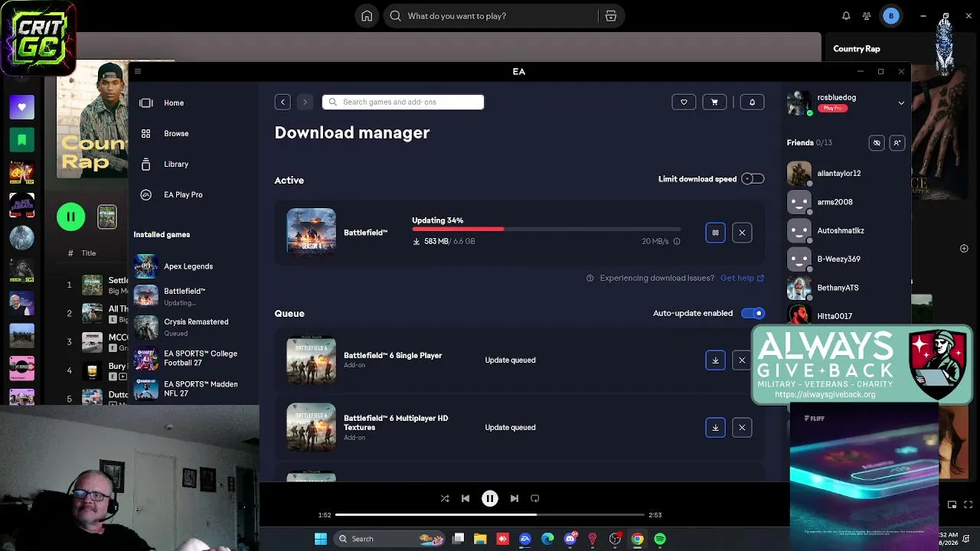Viewport: 980px width, 551px height.
Task: Go to Spotify Home icon
Action: point(367,16)
